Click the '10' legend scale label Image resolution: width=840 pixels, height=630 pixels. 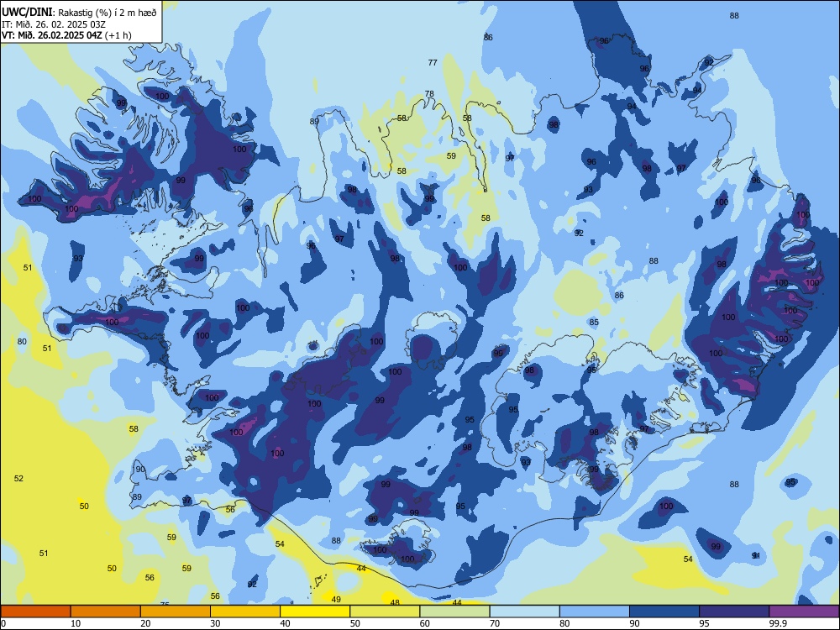[76, 623]
